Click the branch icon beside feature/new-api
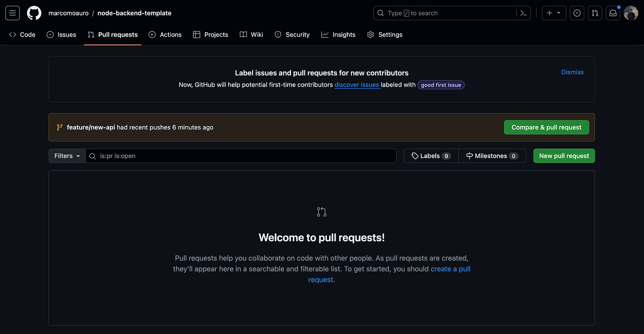This screenshot has width=644, height=334. point(60,127)
